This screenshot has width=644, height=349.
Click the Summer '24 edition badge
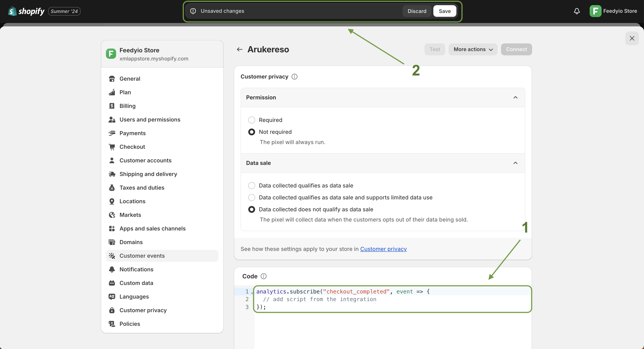click(64, 11)
